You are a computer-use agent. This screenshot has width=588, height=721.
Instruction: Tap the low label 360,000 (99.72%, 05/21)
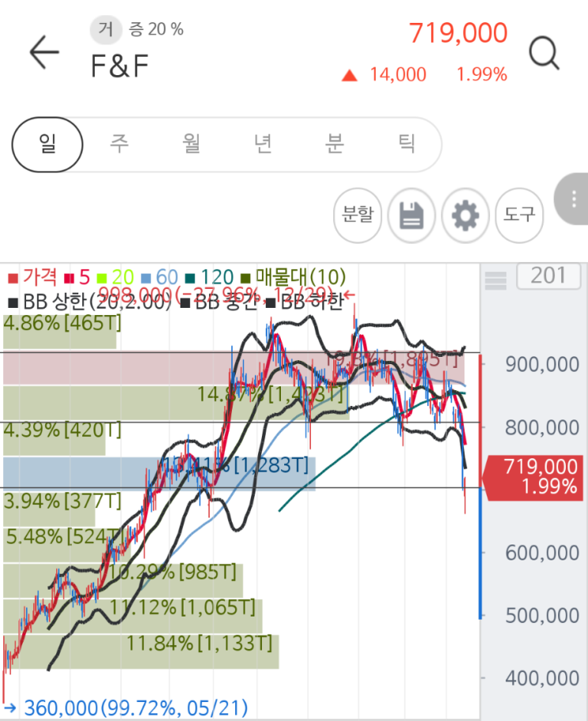(x=126, y=708)
